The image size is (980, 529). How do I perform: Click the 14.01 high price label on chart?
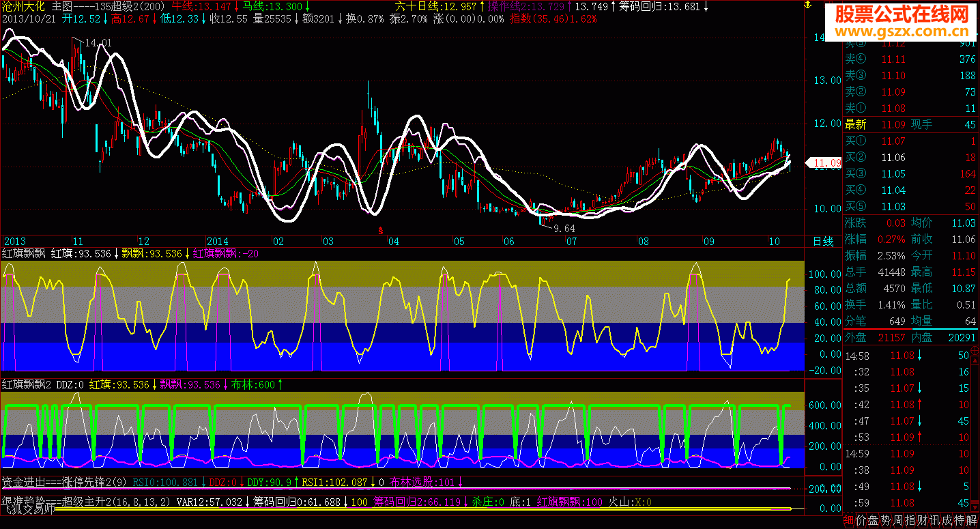pos(98,43)
